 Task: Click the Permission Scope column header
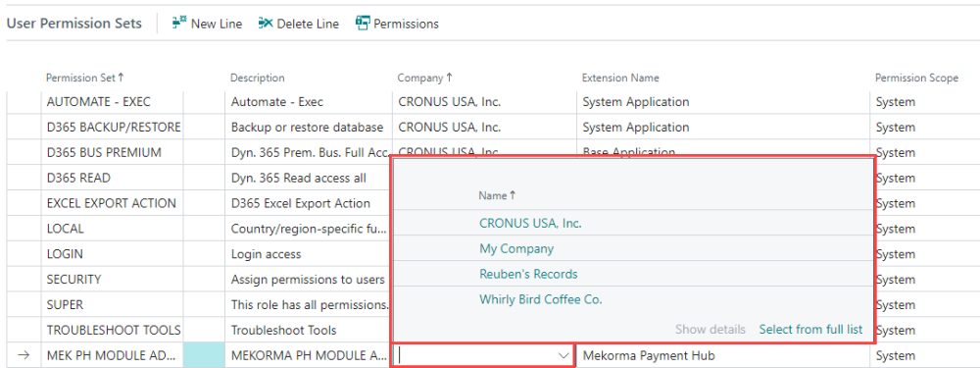click(x=916, y=78)
